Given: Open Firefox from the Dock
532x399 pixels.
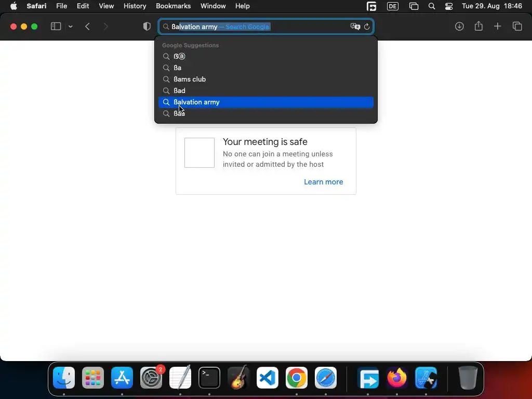Looking at the screenshot, I should coord(397,378).
